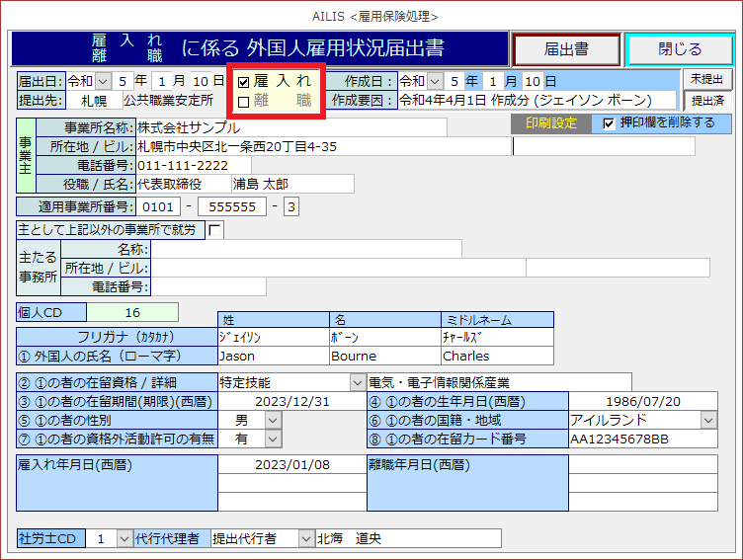Open the 資格外活動許可の有無 dropdown
Image resolution: width=743 pixels, height=560 pixels.
[x=273, y=440]
